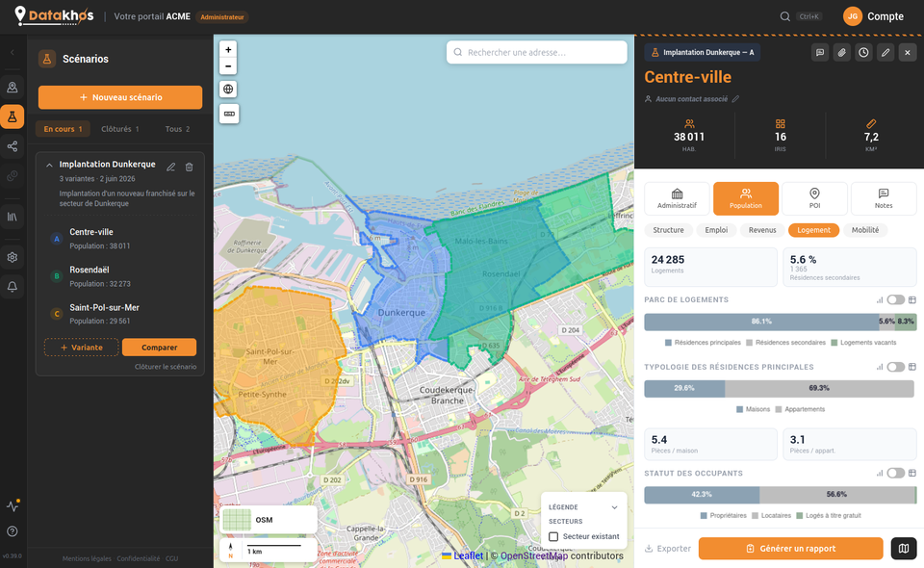924x568 pixels.
Task: Switch to the Clôturés tab
Action: [x=119, y=129]
